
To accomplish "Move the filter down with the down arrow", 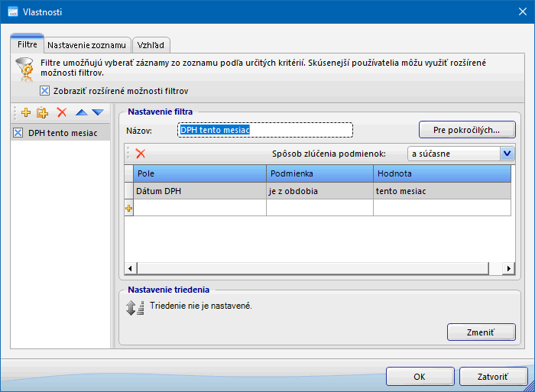I will (97, 112).
